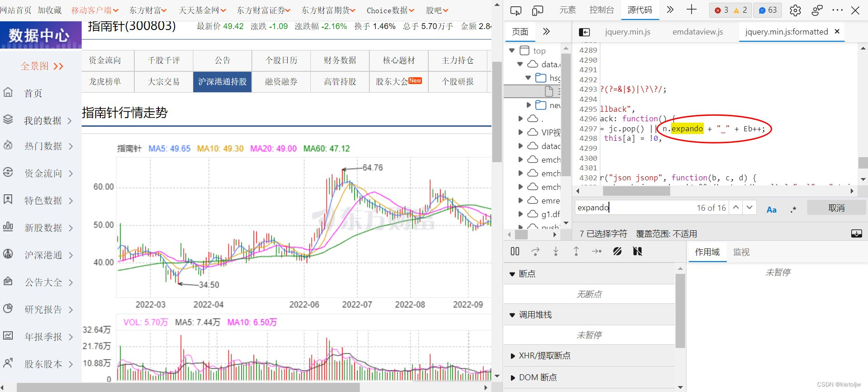The height and width of the screenshot is (392, 868).
Task: Click the step out debugger icon
Action: pyautogui.click(x=576, y=251)
